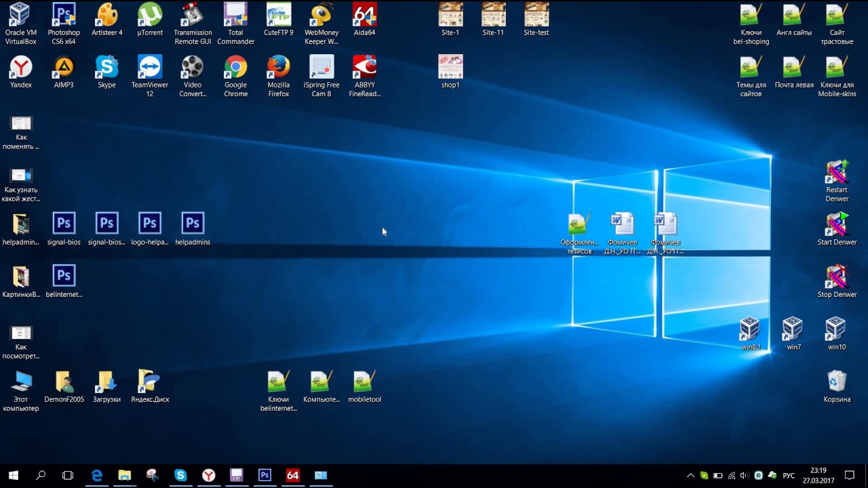Open the Action Center notifications icon

(x=849, y=476)
